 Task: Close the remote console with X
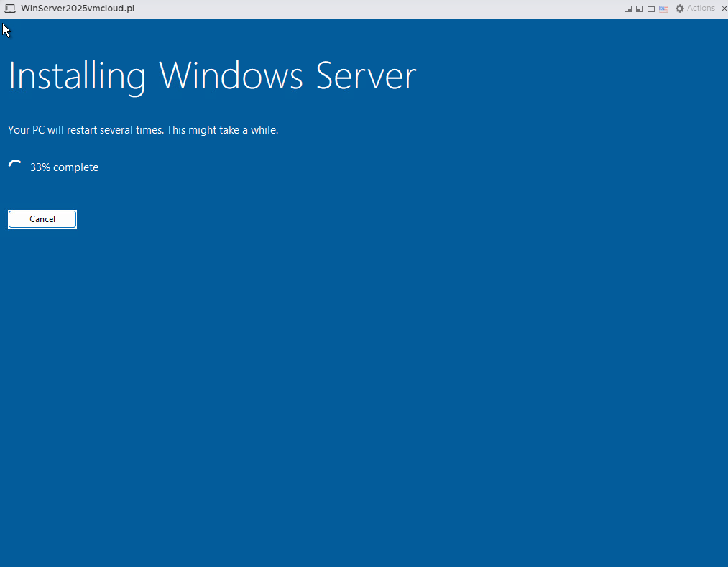[723, 9]
